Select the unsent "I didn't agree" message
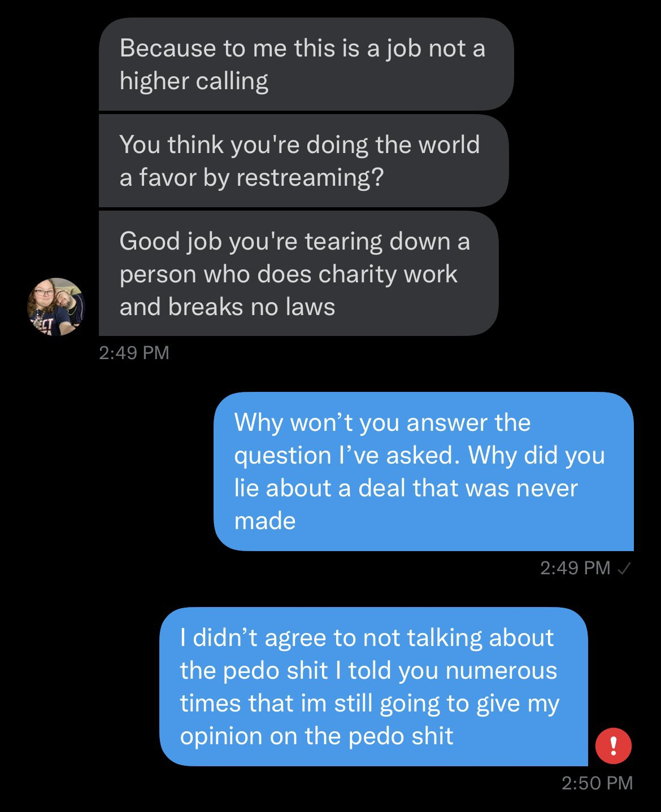The width and height of the screenshot is (661, 812). pos(373,687)
